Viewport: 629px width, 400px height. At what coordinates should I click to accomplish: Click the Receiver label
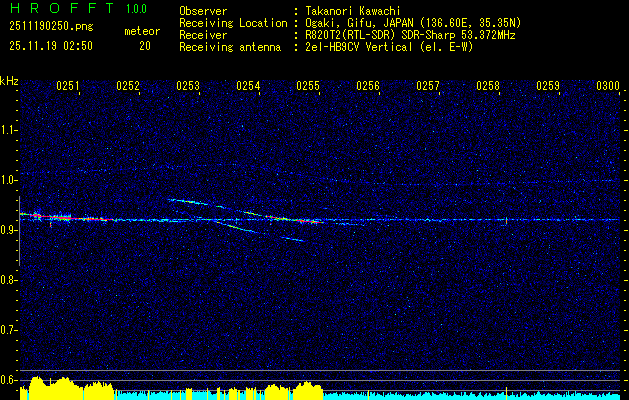coord(203,35)
